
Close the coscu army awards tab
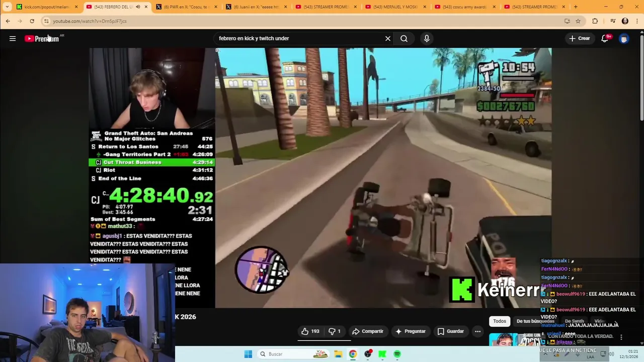pos(494,7)
